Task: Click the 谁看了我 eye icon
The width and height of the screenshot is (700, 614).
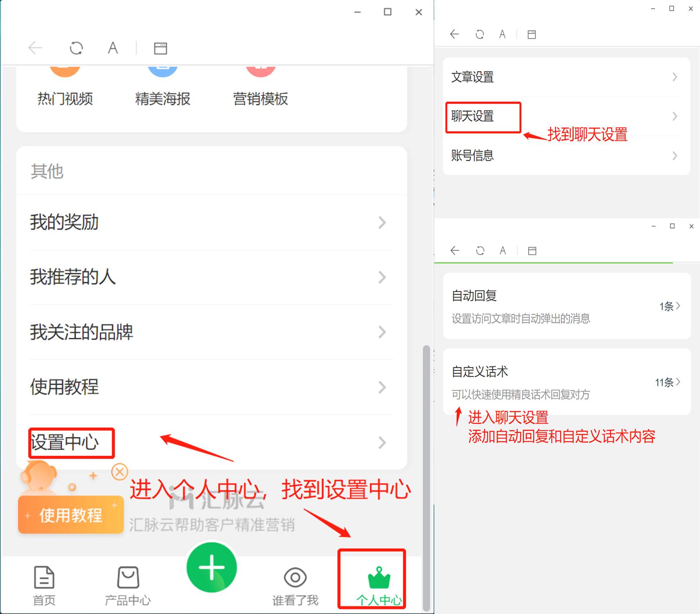Action: pyautogui.click(x=295, y=578)
